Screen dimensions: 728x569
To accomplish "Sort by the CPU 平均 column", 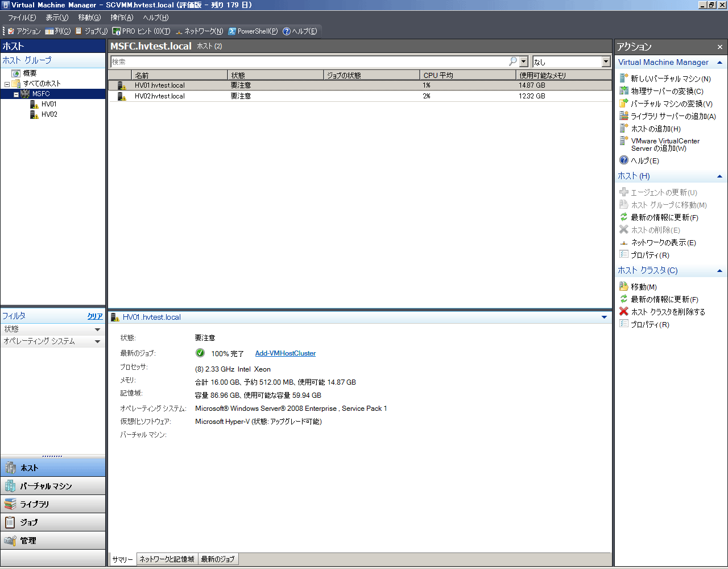I will pos(468,75).
